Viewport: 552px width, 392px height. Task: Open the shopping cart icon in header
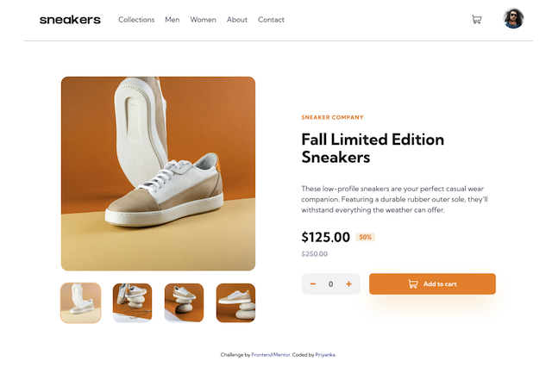tap(477, 19)
